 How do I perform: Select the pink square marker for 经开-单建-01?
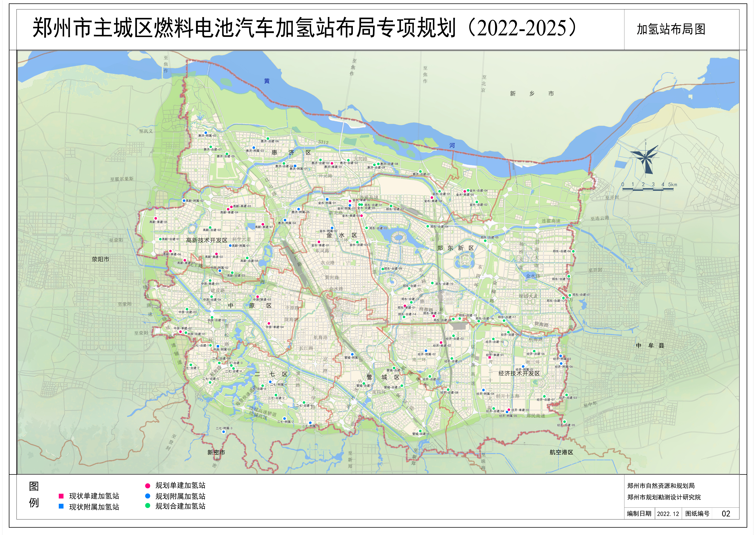coord(490,357)
